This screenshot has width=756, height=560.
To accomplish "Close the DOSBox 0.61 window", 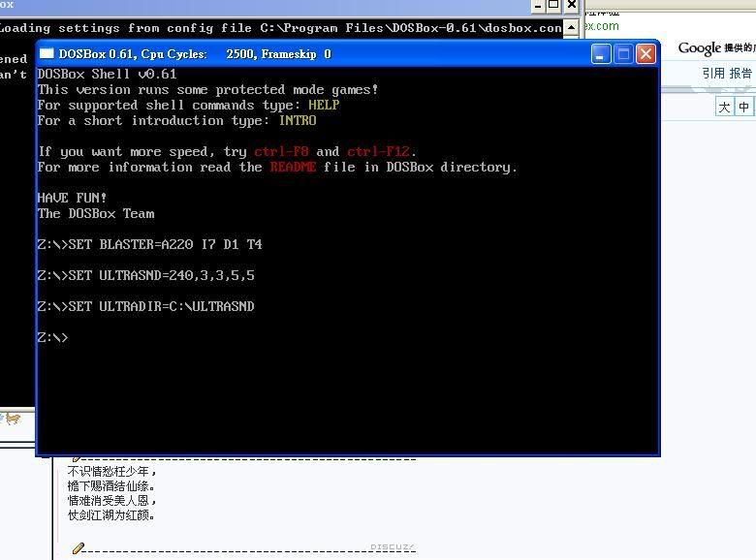I will (646, 54).
